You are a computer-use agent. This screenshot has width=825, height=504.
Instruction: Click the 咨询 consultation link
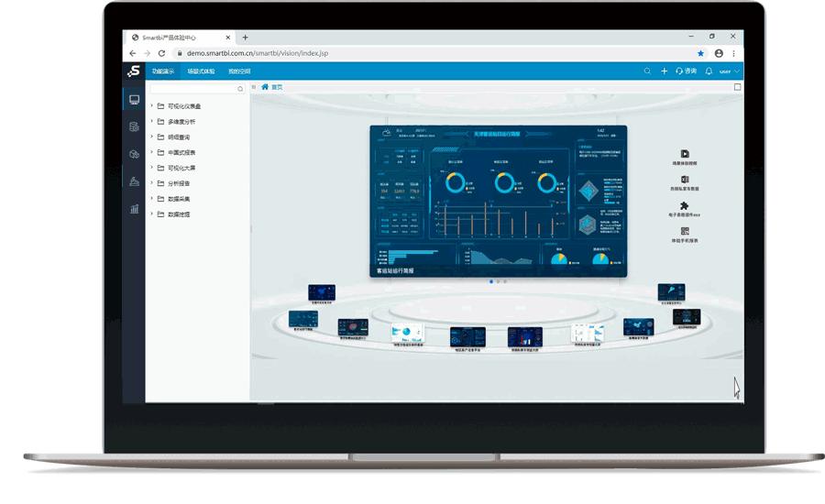pos(687,71)
